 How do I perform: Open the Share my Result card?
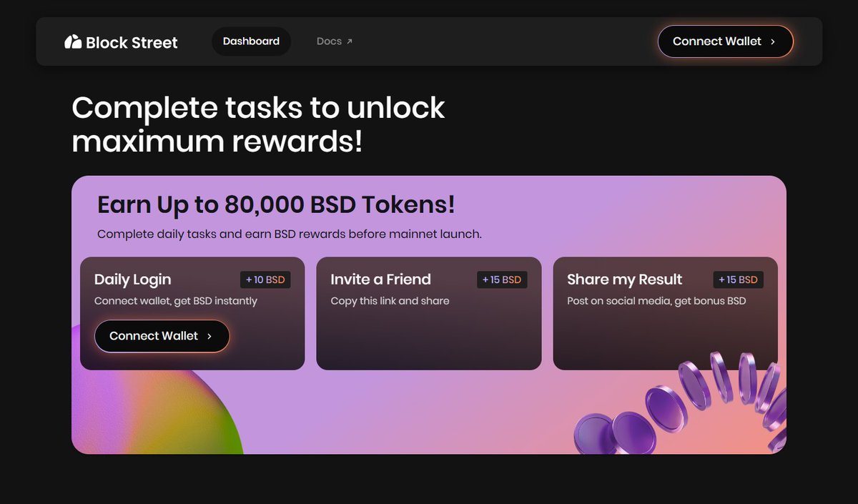pos(665,313)
